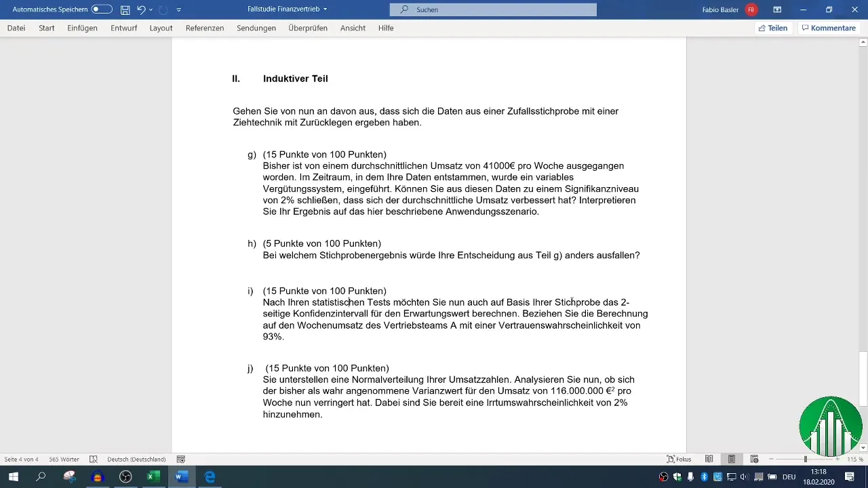Click the heading Induktiver Teil
868x488 pixels.
[295, 79]
